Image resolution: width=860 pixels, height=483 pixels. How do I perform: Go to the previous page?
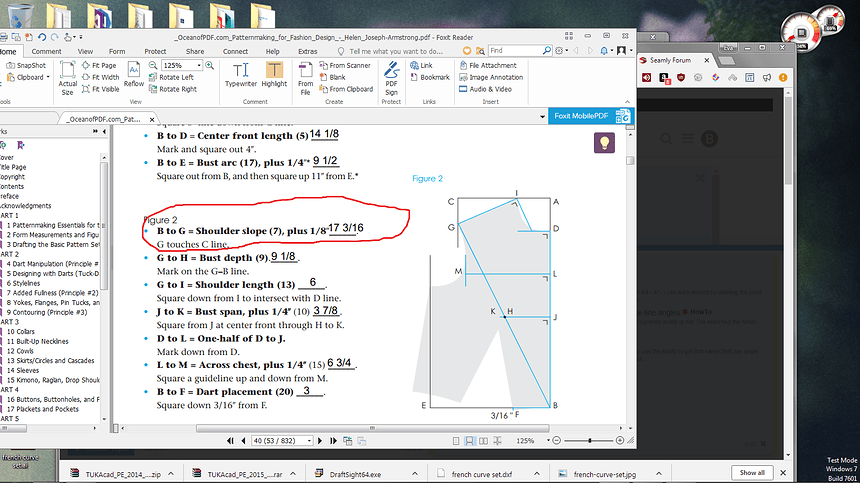click(244, 441)
